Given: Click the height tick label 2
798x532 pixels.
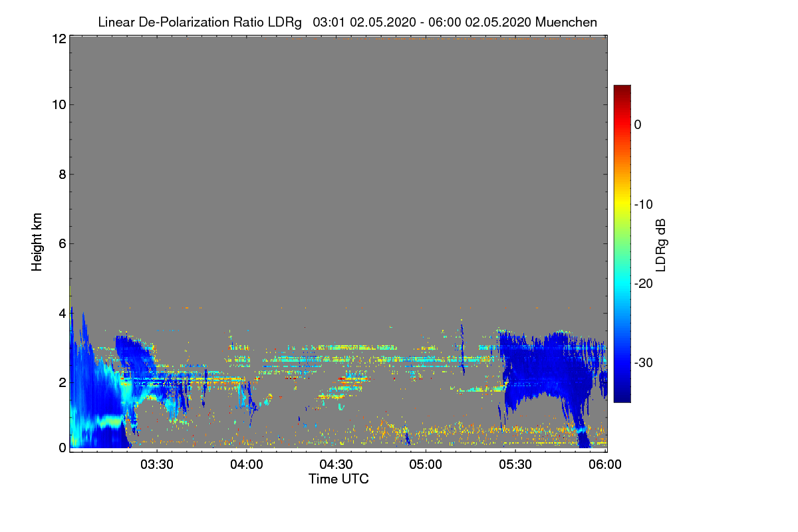Looking at the screenshot, I should pyautogui.click(x=62, y=382).
